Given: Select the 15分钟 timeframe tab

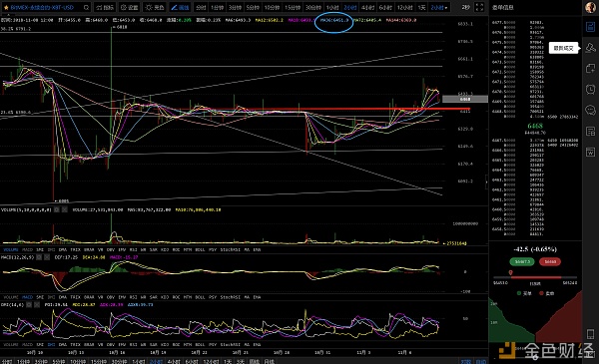Looking at the screenshot, I should (x=293, y=7).
